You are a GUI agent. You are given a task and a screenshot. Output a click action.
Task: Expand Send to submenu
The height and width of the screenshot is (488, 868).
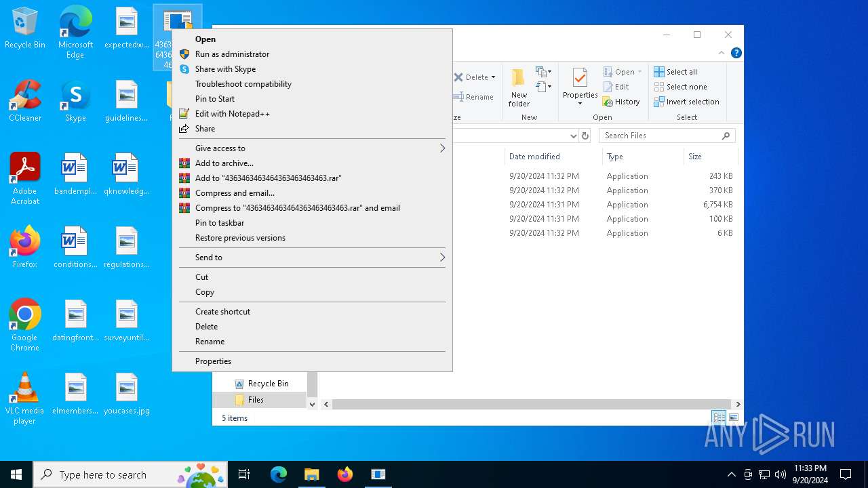tap(312, 258)
